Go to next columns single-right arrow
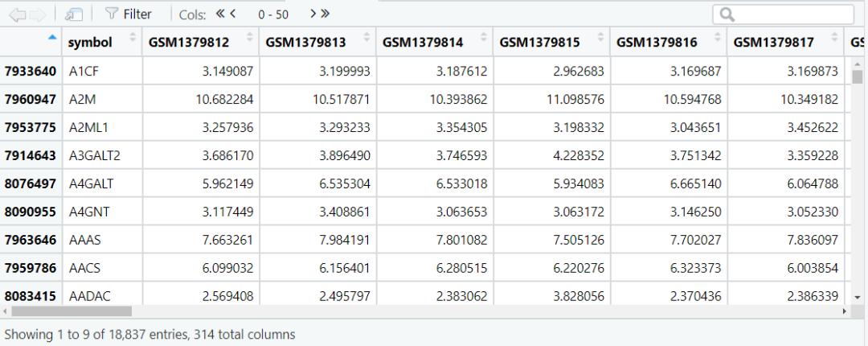 click(x=313, y=14)
